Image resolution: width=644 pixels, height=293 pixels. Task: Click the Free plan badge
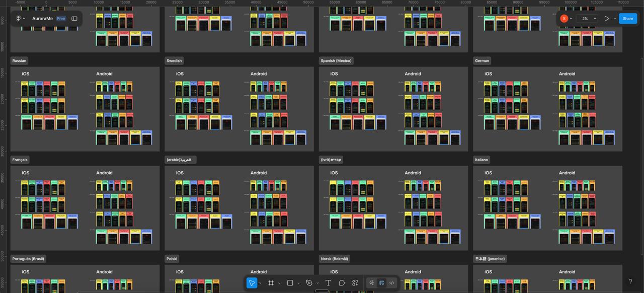click(61, 19)
